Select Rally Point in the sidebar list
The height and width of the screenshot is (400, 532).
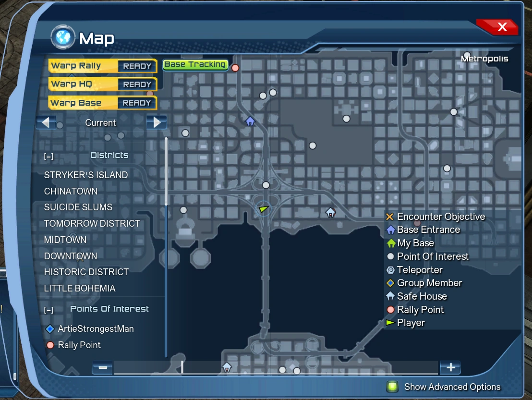[73, 345]
